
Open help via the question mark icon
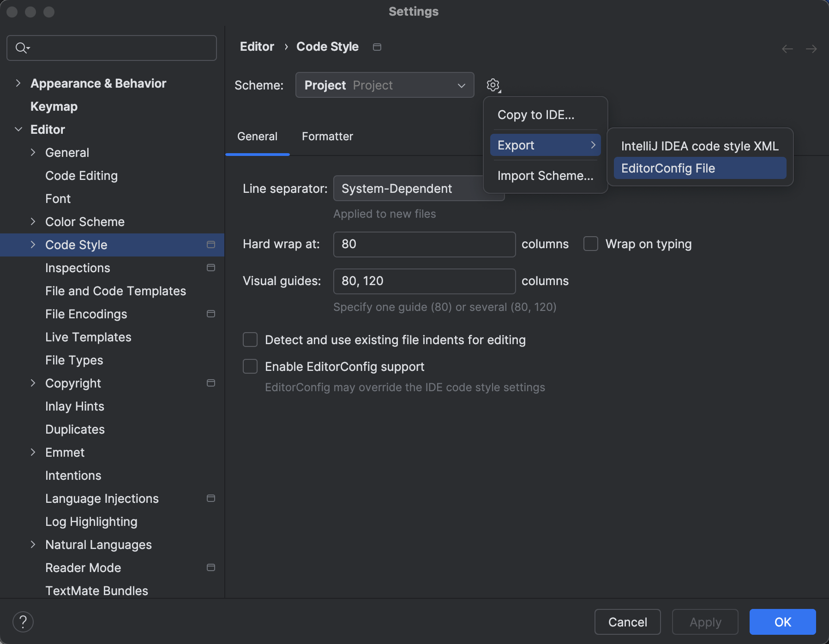coord(24,621)
